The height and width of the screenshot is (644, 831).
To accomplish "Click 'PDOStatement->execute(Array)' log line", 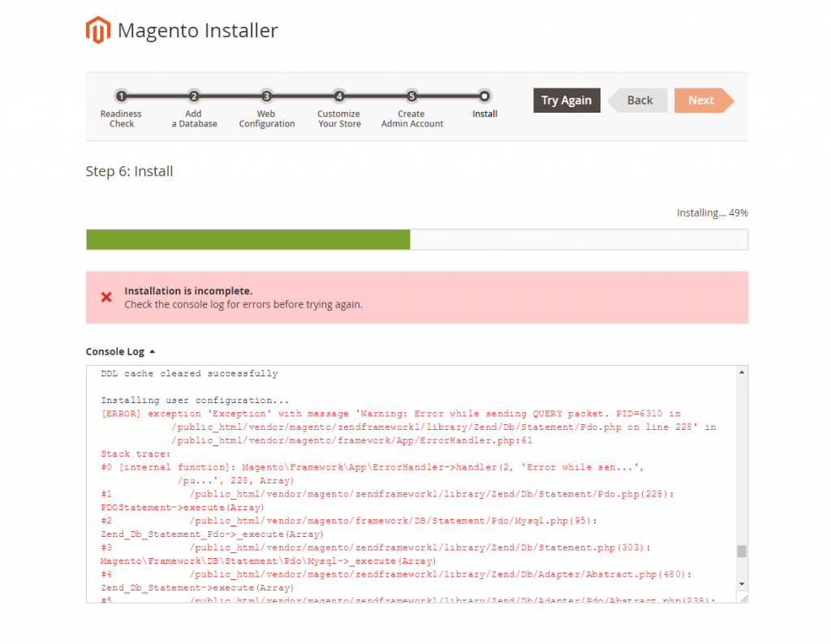I will [183, 508].
